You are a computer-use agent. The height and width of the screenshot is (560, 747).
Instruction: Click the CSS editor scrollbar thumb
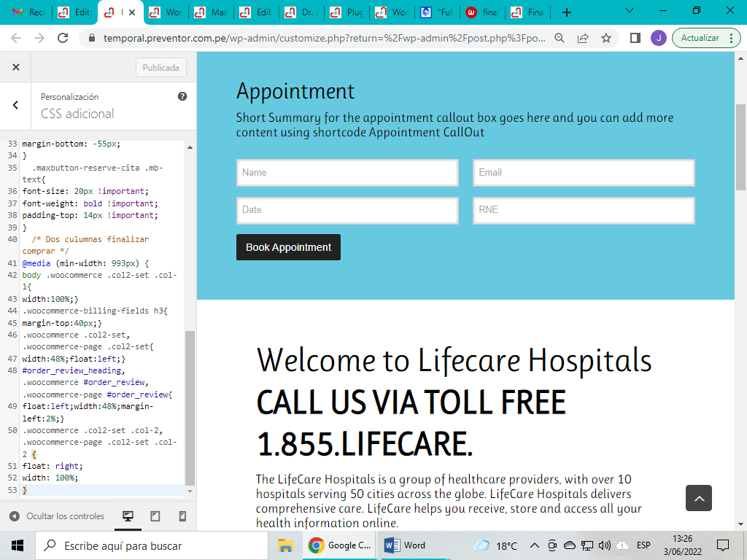click(190, 408)
